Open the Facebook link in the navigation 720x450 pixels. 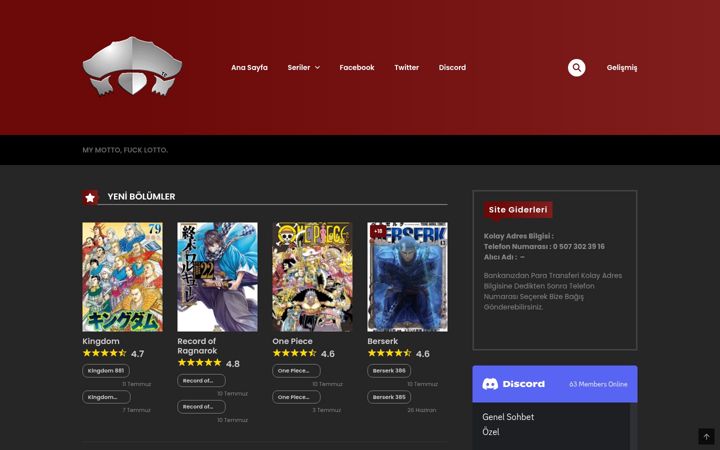(x=357, y=68)
